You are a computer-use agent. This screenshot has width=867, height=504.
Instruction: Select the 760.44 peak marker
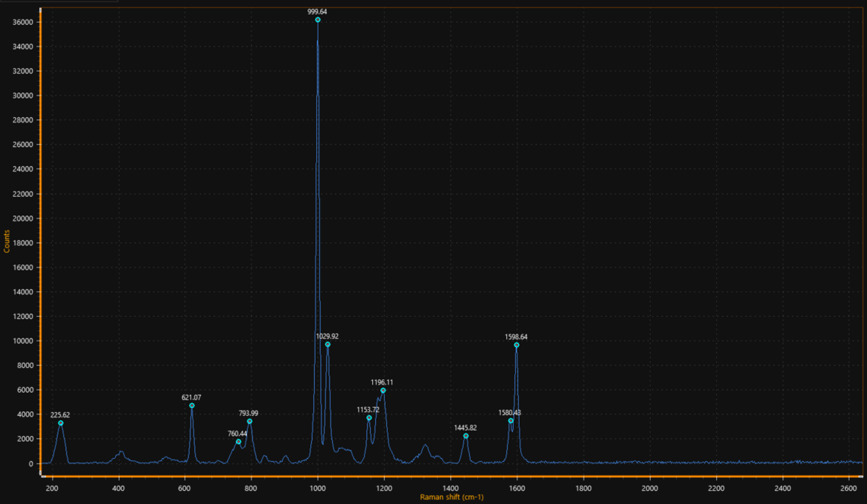coord(238,442)
